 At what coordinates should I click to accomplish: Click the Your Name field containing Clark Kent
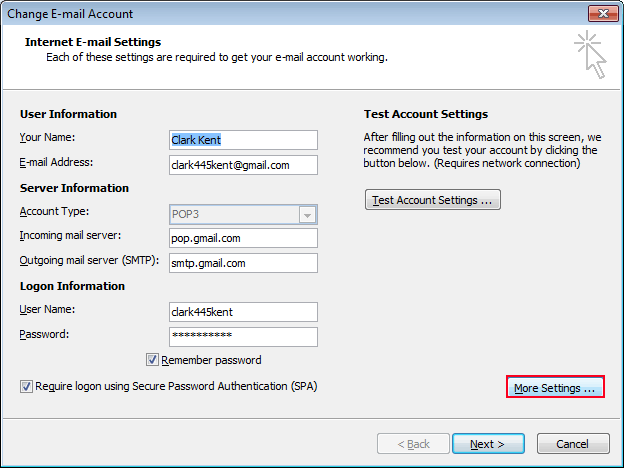pos(243,140)
